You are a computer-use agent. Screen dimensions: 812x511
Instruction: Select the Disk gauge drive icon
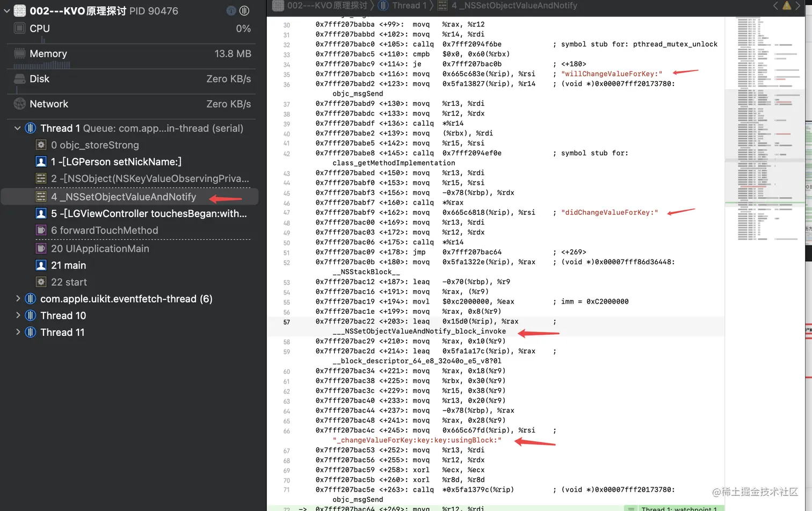pyautogui.click(x=20, y=79)
